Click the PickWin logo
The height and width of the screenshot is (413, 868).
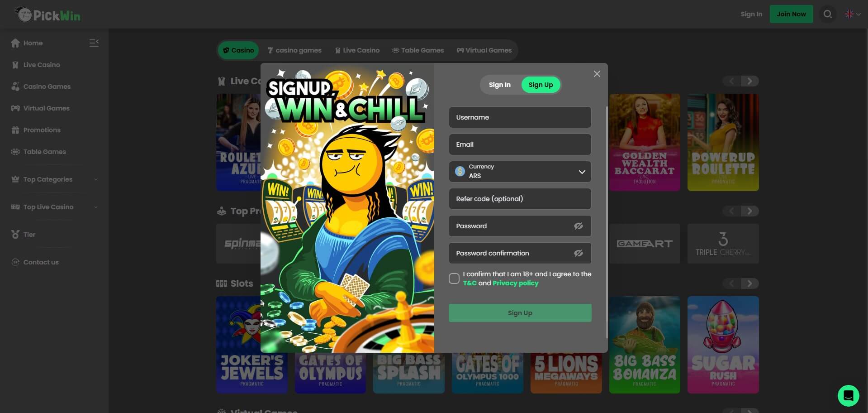[x=47, y=14]
